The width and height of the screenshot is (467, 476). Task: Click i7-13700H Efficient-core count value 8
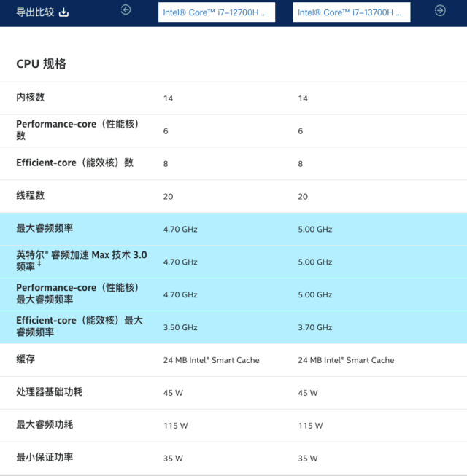301,164
